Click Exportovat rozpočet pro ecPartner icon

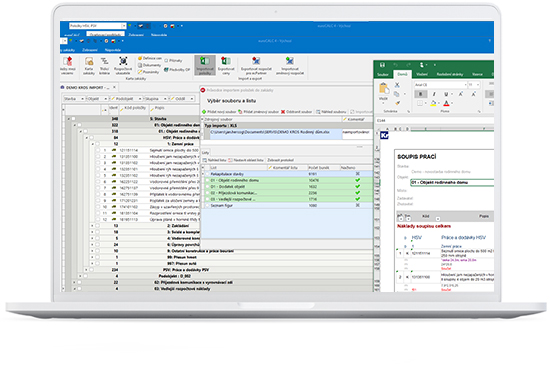pyautogui.click(x=256, y=65)
